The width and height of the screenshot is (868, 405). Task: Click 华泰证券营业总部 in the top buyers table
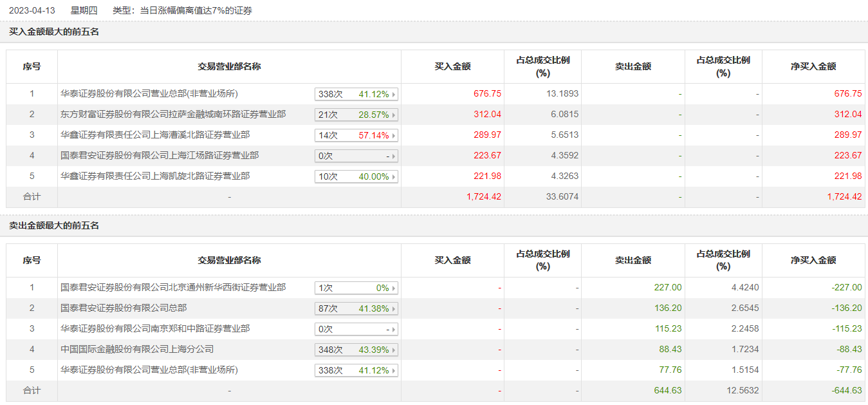pyautogui.click(x=149, y=94)
